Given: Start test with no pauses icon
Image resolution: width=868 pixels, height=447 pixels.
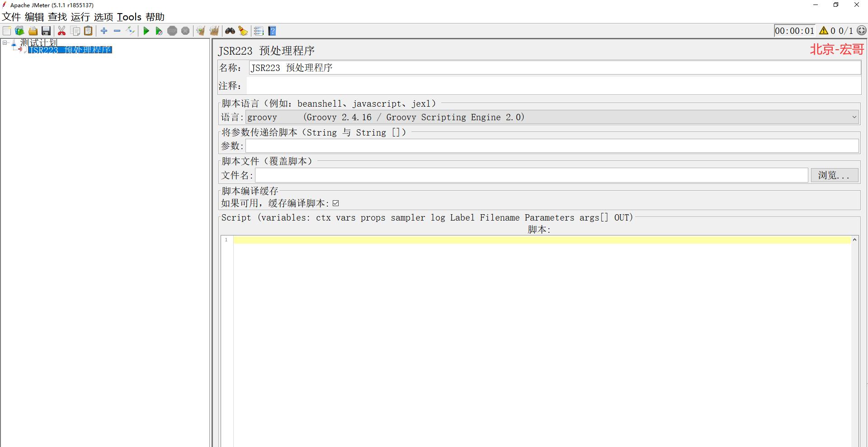Looking at the screenshot, I should [x=159, y=31].
